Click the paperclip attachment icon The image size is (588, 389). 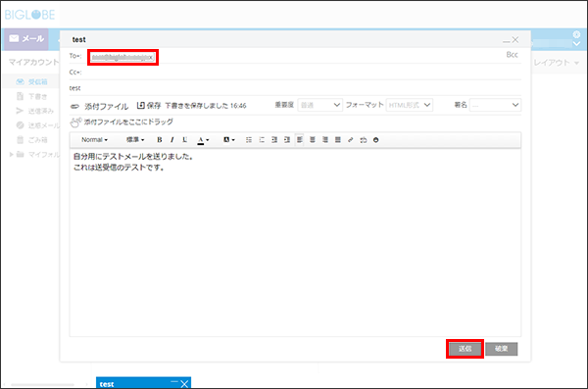75,107
